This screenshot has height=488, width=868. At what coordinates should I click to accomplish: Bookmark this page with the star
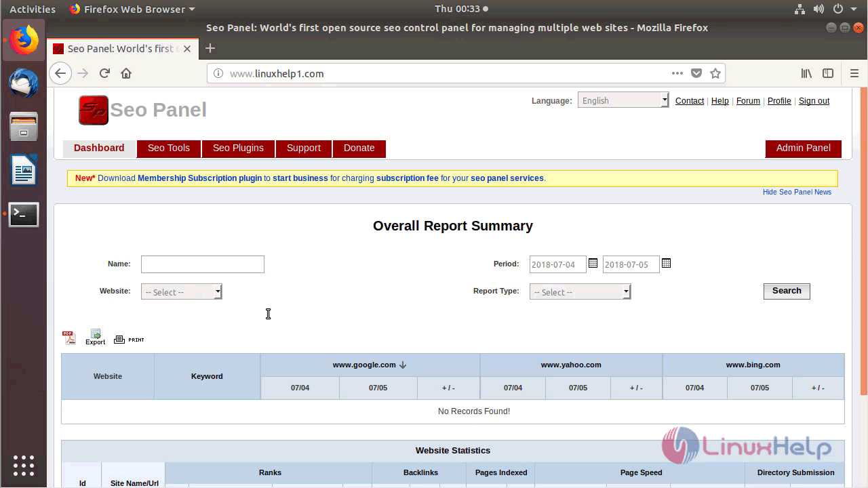click(x=715, y=73)
